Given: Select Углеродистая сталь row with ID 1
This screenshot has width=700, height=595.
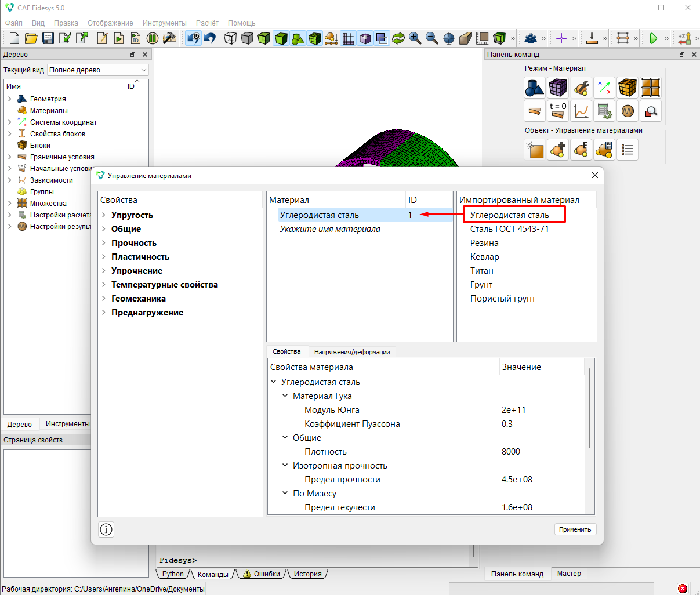Looking at the screenshot, I should [x=360, y=215].
